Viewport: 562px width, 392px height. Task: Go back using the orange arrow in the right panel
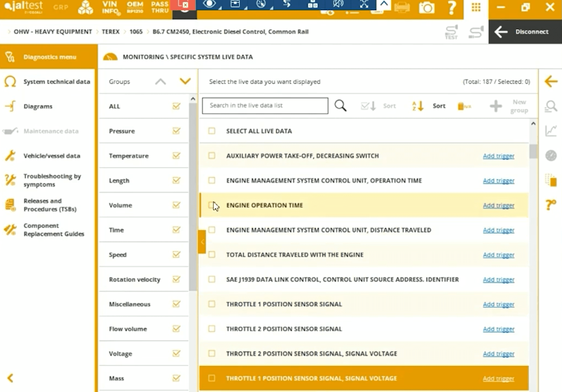pyautogui.click(x=551, y=81)
